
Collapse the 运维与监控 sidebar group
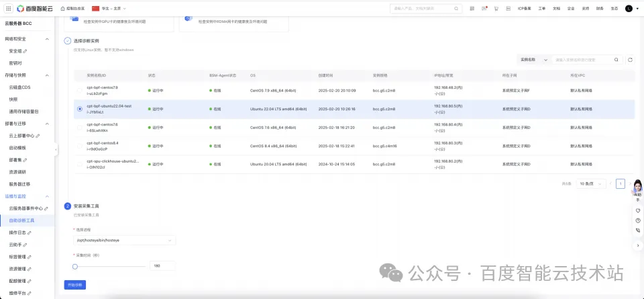(47, 196)
